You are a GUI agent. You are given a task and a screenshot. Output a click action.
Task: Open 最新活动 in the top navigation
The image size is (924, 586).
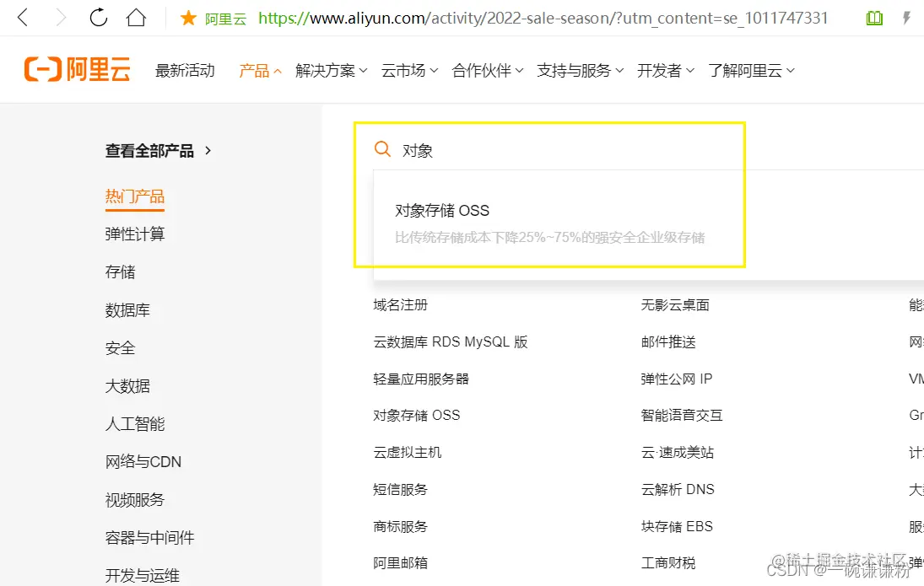click(185, 71)
